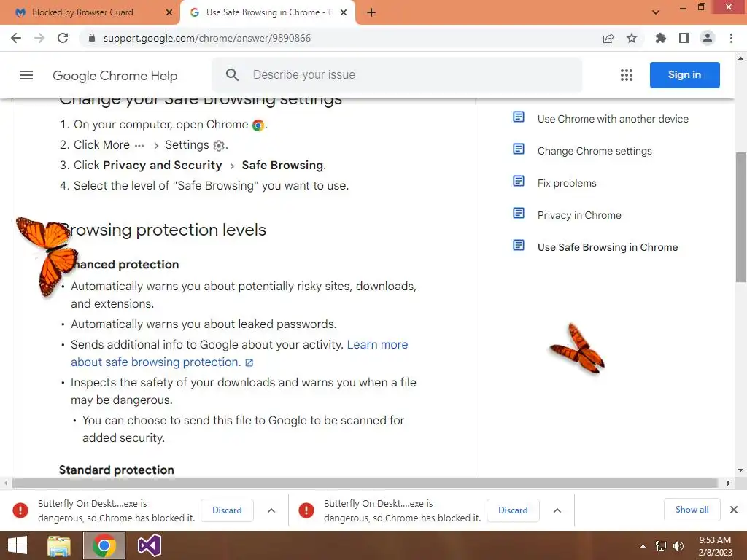Click article icon beside Fix problems
The height and width of the screenshot is (560, 747).
pos(519,181)
